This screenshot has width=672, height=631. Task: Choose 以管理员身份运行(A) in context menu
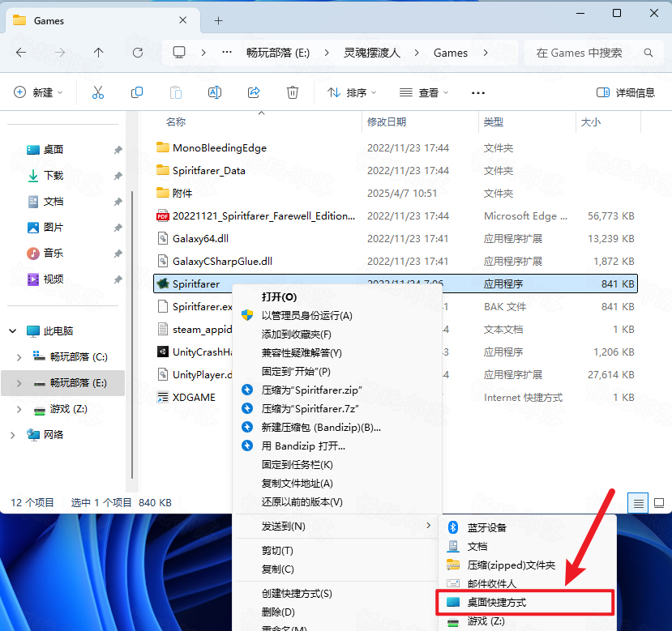[x=307, y=316]
